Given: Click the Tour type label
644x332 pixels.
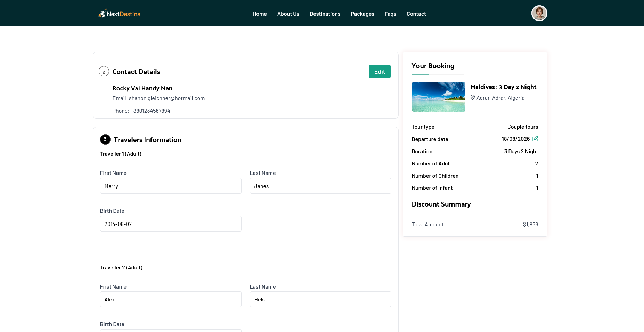Looking at the screenshot, I should tap(423, 127).
